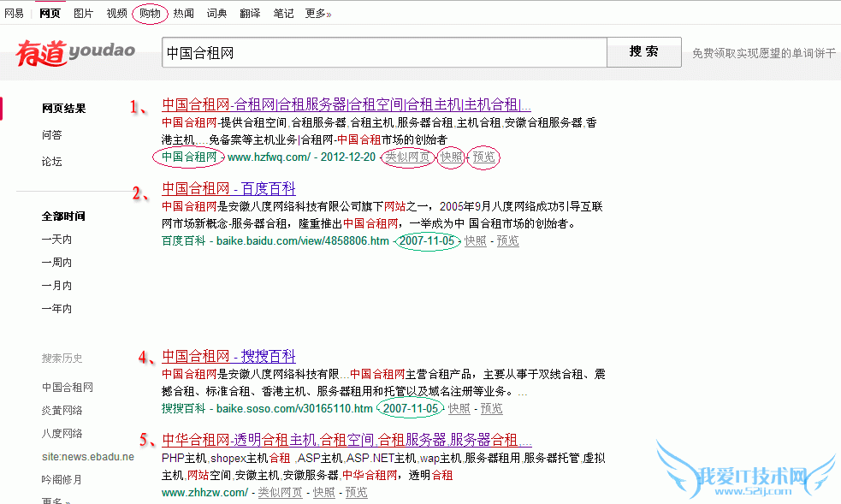Open 快照 for zhhzw.com result
Image resolution: width=841 pixels, height=504 pixels.
324,492
